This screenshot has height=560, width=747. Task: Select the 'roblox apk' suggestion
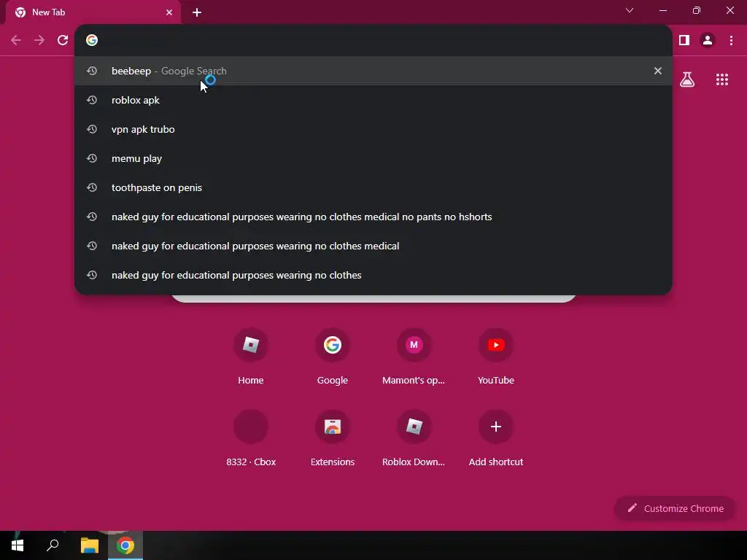[x=373, y=100]
